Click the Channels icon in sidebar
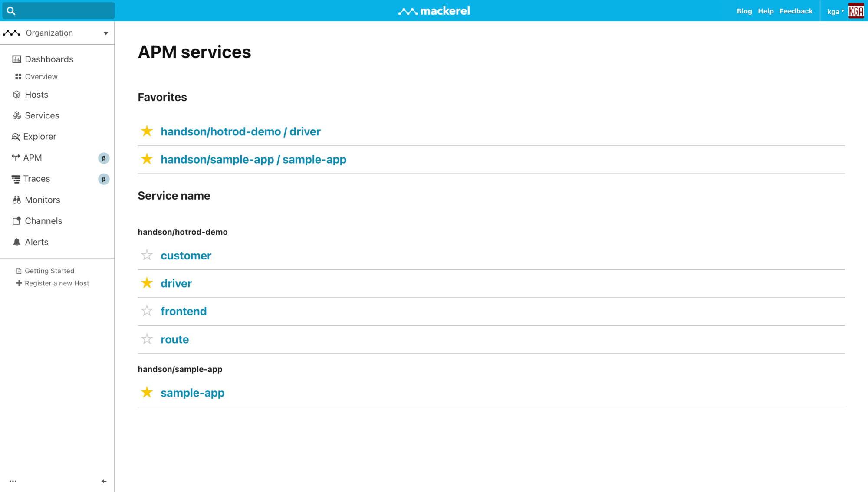This screenshot has width=868, height=492. click(x=17, y=221)
